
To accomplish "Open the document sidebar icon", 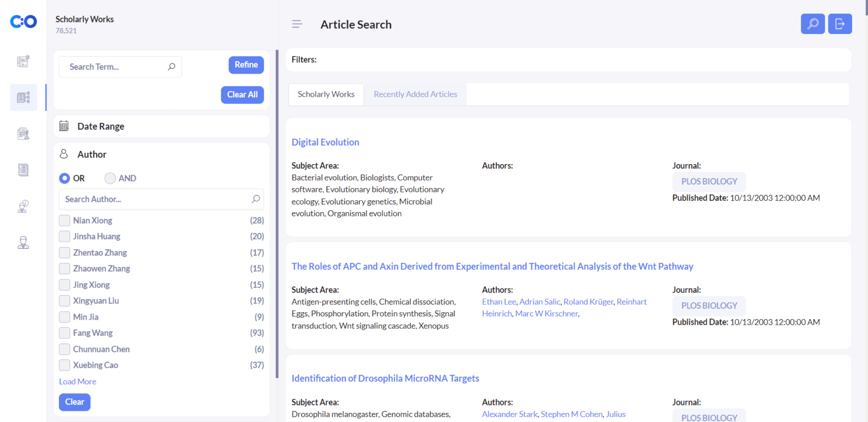I will (23, 170).
